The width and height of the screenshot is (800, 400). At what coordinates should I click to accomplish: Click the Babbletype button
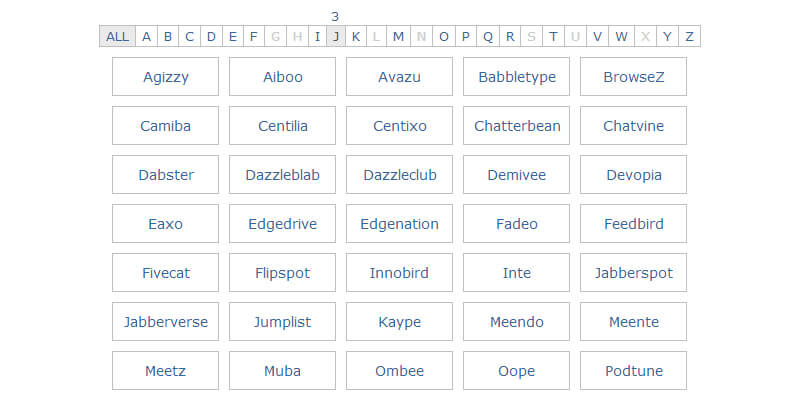pyautogui.click(x=516, y=77)
